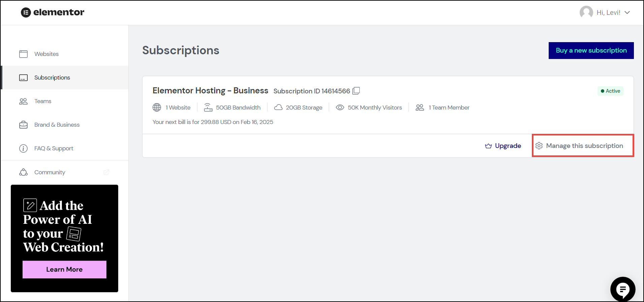Click the Subscriptions page heading

[181, 51]
